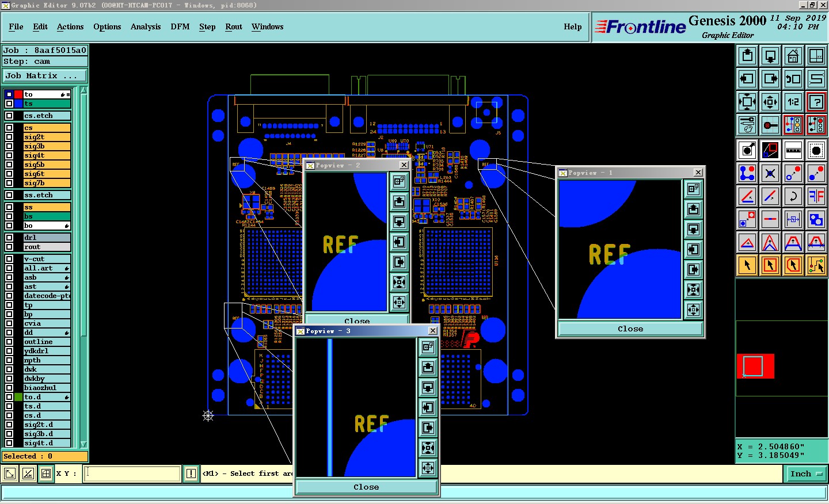
Task: Open the Analysis menu
Action: [x=146, y=26]
